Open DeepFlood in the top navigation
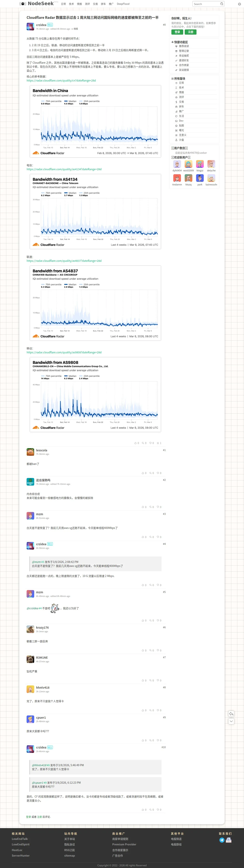Viewport: 244px width, 868px height. click(x=123, y=4)
